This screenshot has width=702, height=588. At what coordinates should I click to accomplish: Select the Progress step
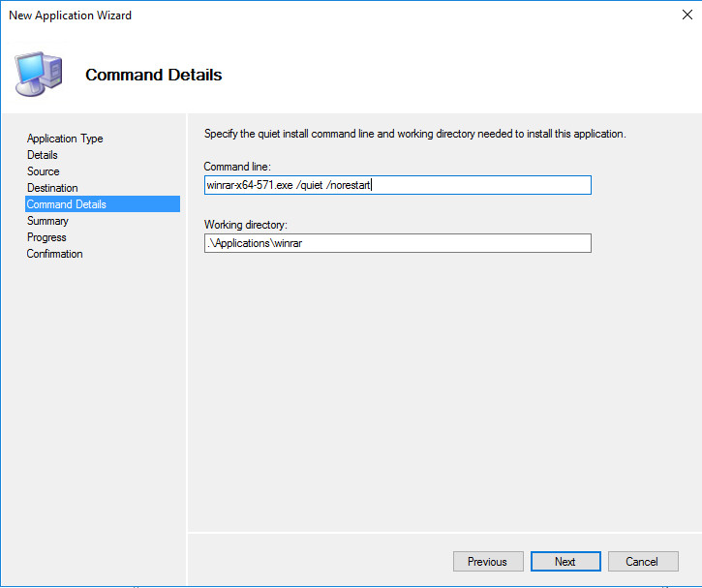pyautogui.click(x=46, y=237)
